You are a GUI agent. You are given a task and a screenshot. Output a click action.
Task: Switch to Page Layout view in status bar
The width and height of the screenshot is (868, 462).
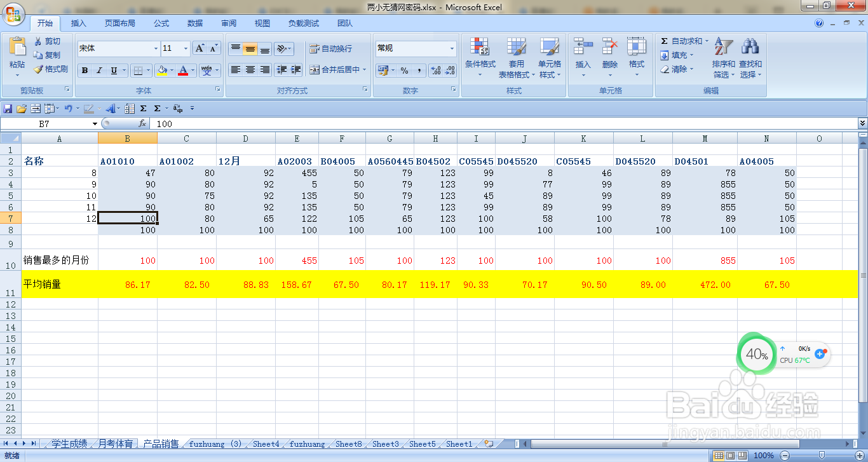pyautogui.click(x=730, y=456)
